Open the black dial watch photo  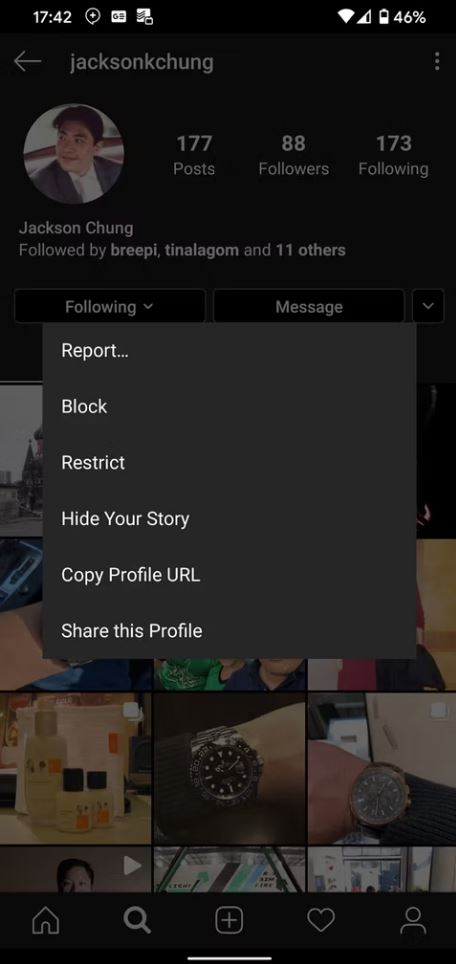point(229,768)
